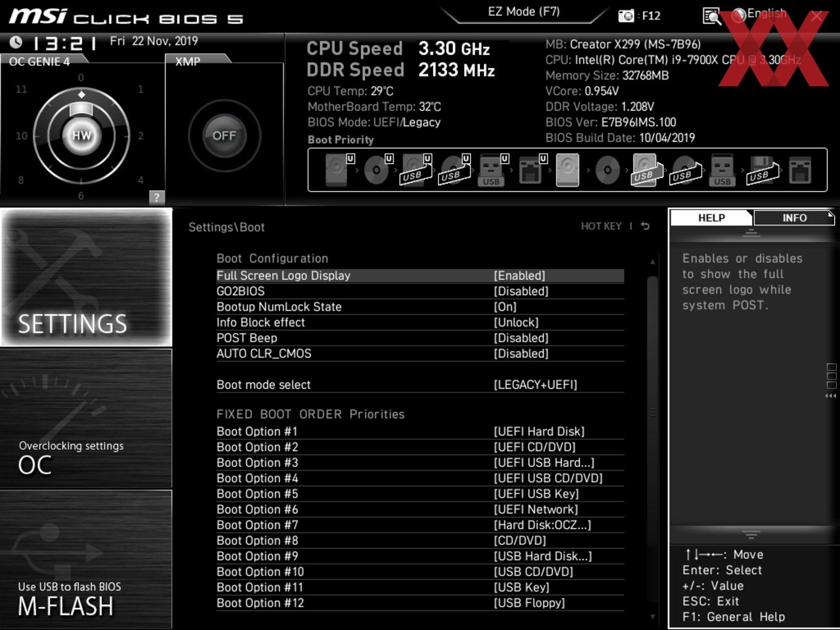Select the UEFI Hard Disk boot priority icon
The width and height of the screenshot is (840, 630).
[x=338, y=170]
